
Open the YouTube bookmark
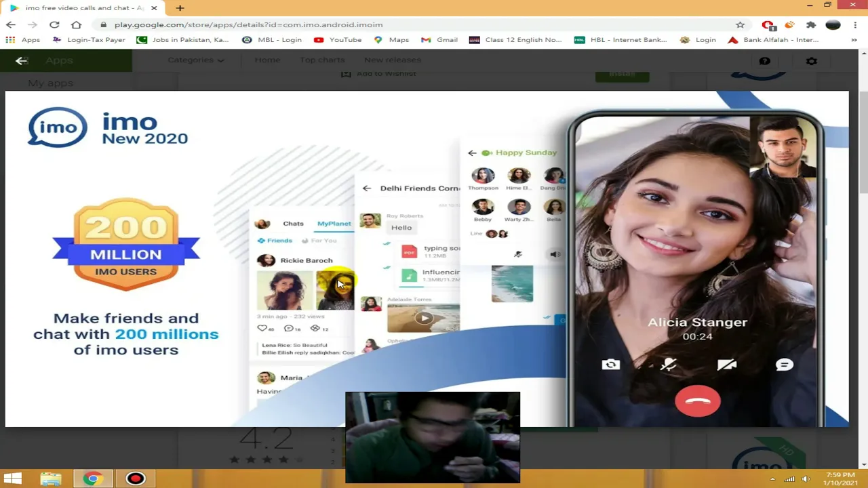pos(338,40)
